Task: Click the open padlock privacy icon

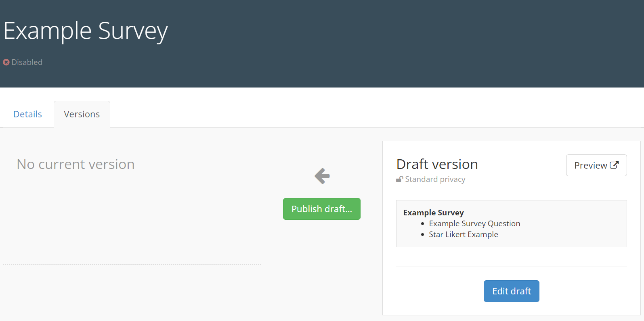Action: [x=399, y=179]
